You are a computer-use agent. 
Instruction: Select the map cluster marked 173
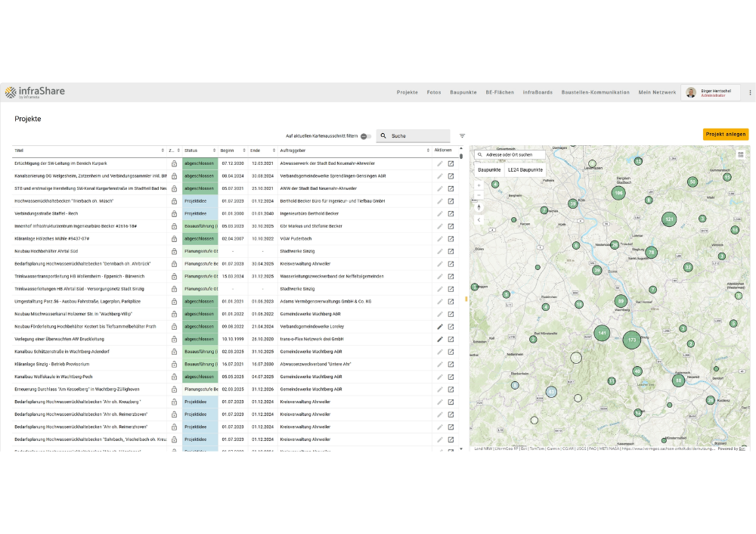point(631,340)
